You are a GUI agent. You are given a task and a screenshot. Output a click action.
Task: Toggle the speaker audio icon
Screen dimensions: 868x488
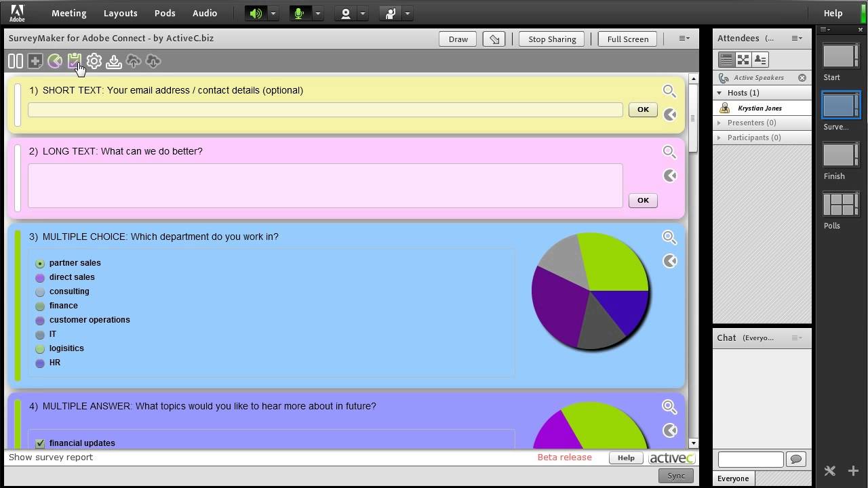click(x=256, y=14)
